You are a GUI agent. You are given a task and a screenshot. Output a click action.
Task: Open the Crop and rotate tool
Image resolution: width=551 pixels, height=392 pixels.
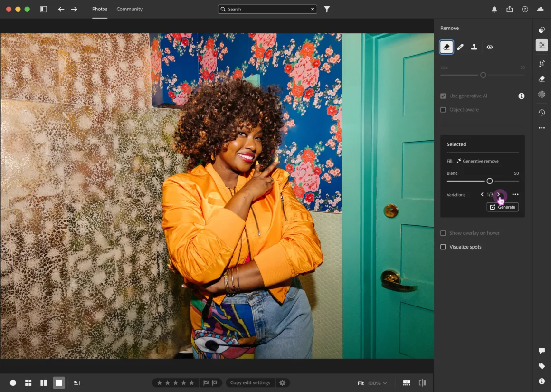tap(541, 63)
